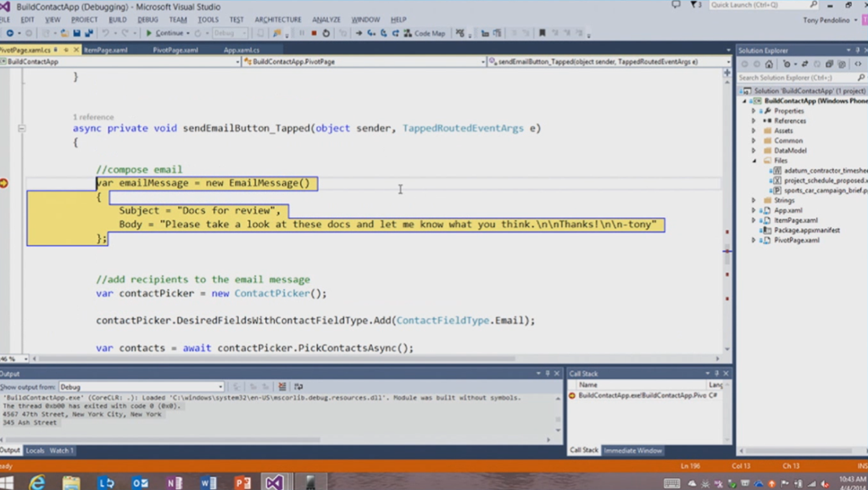
Task: Click the Save All toolbar icon
Action: [88, 33]
